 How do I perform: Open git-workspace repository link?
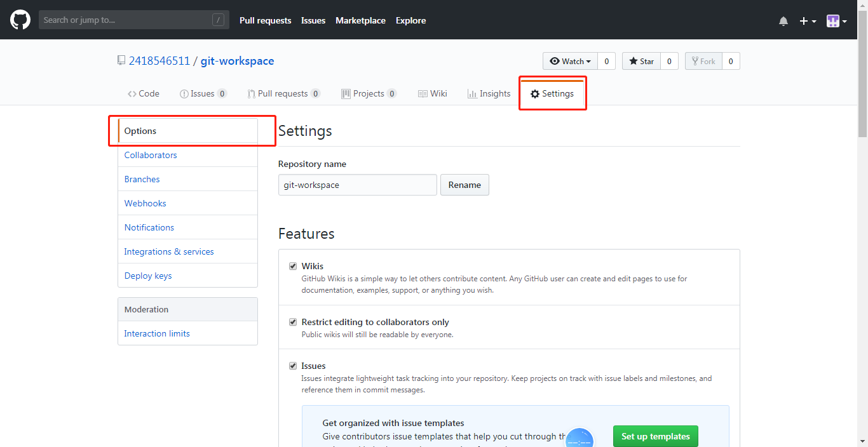click(x=238, y=61)
